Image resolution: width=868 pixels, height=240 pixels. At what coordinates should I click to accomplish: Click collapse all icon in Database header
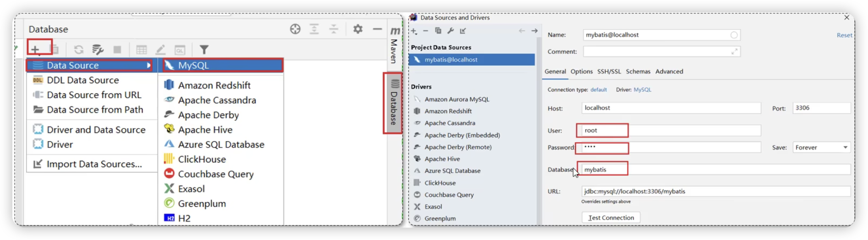pos(333,29)
